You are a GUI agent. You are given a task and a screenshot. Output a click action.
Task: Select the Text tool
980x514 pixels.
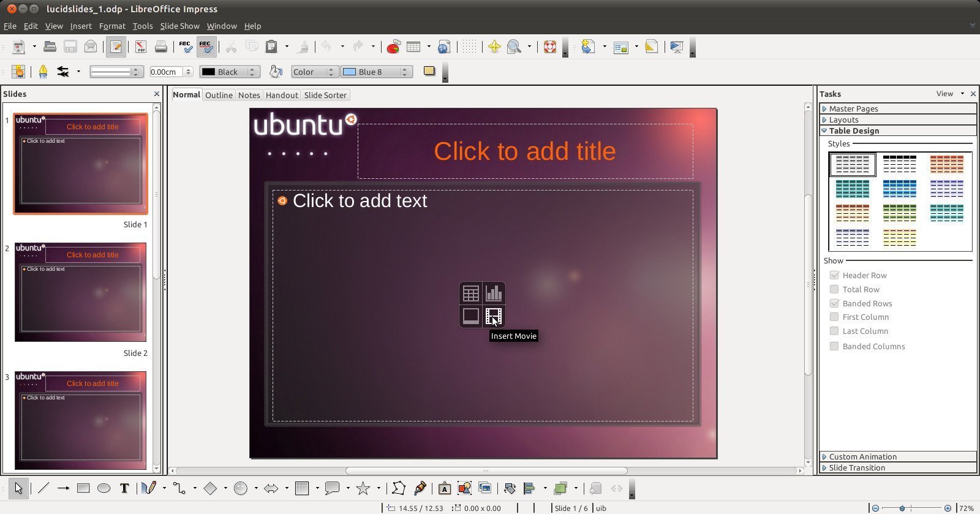[124, 488]
